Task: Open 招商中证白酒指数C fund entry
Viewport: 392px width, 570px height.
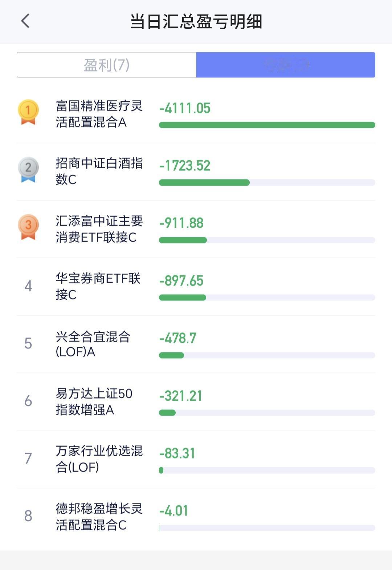Action: [x=196, y=171]
